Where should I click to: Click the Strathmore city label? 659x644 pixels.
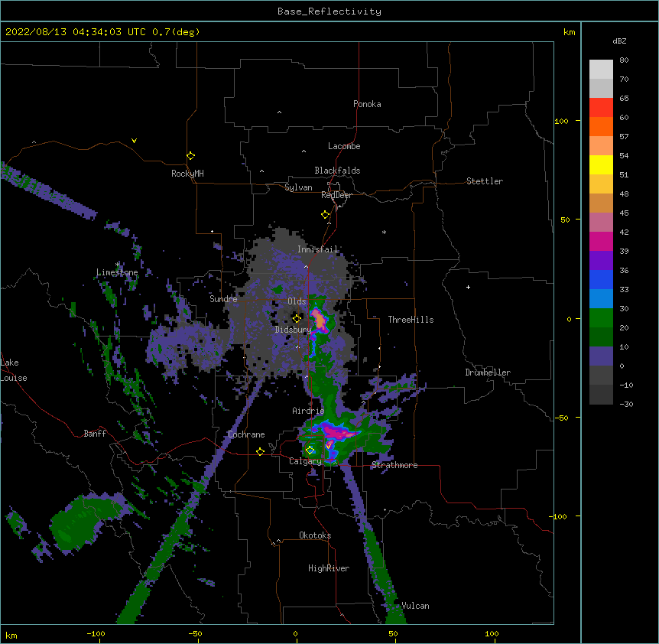coord(394,465)
